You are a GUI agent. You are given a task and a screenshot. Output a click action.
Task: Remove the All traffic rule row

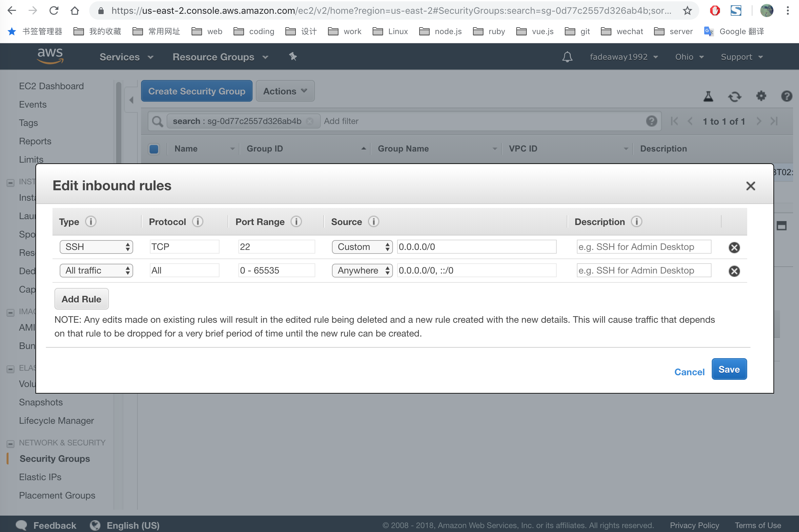(734, 271)
